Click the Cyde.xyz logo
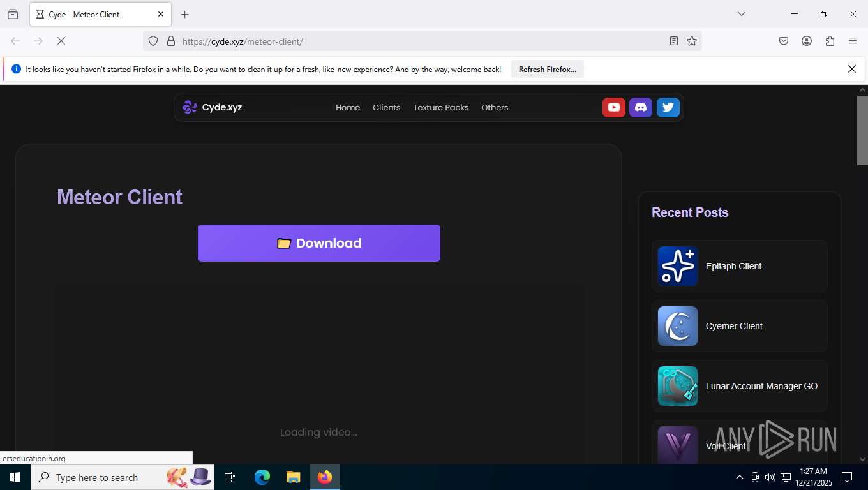This screenshot has width=868, height=490. 212,107
